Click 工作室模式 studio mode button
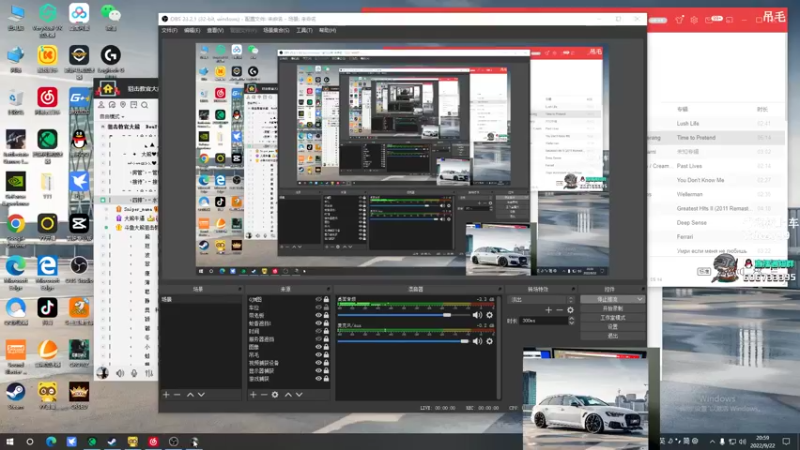This screenshot has width=800, height=450. (612, 318)
